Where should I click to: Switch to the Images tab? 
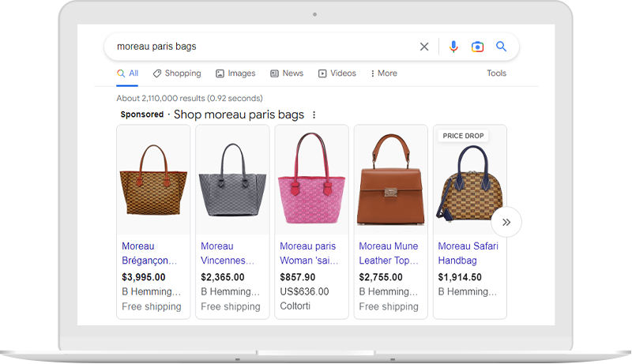pyautogui.click(x=235, y=73)
